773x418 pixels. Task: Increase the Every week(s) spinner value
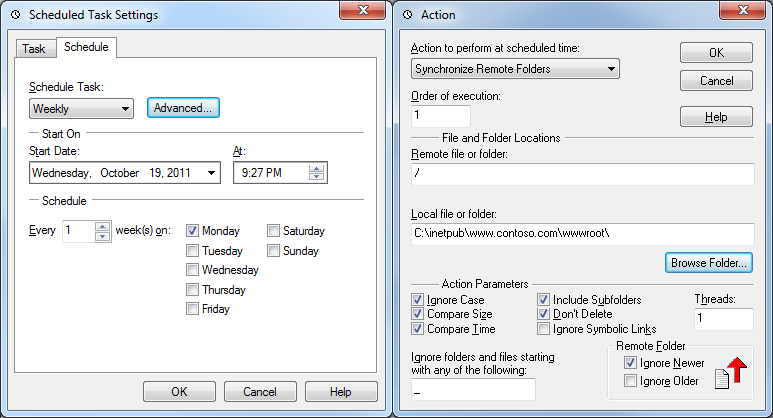pos(102,226)
